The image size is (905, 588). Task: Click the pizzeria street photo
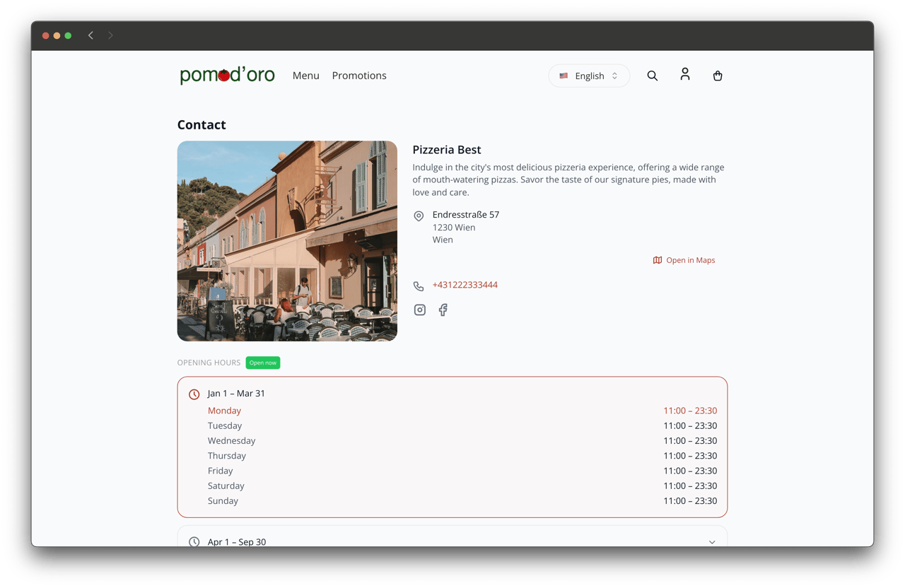pyautogui.click(x=287, y=241)
